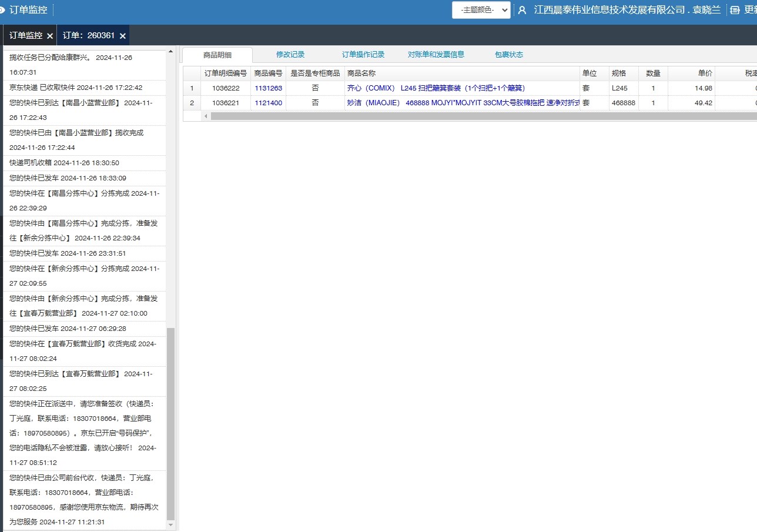757x532 pixels.
Task: Click down arrow of tracking log scrollbar
Action: point(171,525)
